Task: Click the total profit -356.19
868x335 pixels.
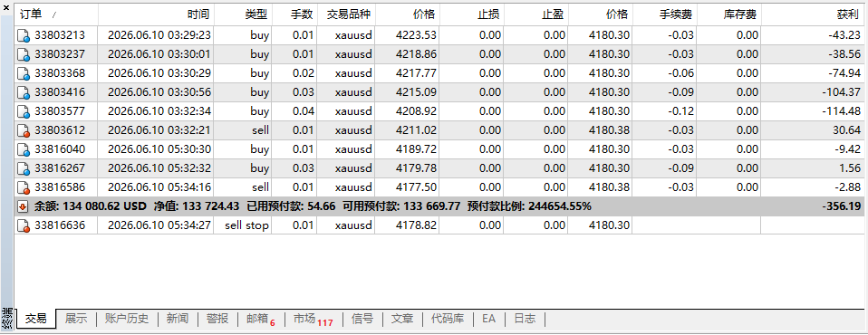Action: 842,206
